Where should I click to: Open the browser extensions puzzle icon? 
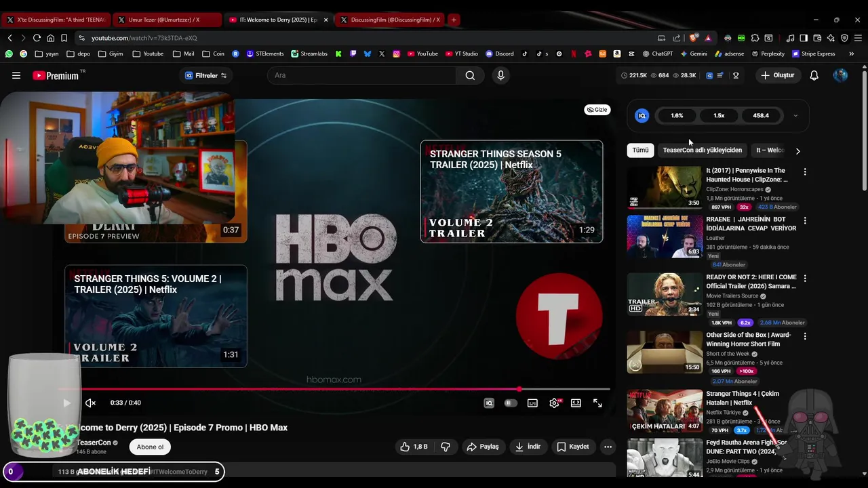755,38
